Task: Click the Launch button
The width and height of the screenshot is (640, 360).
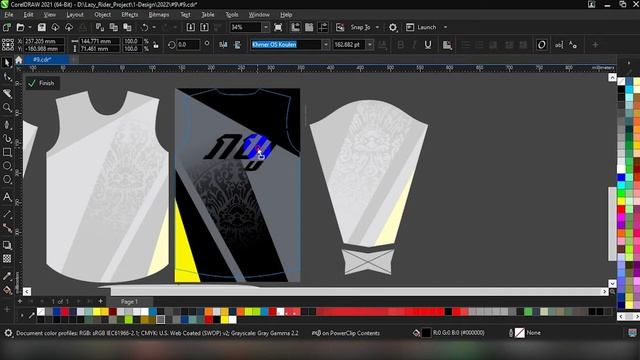Action: [422, 27]
